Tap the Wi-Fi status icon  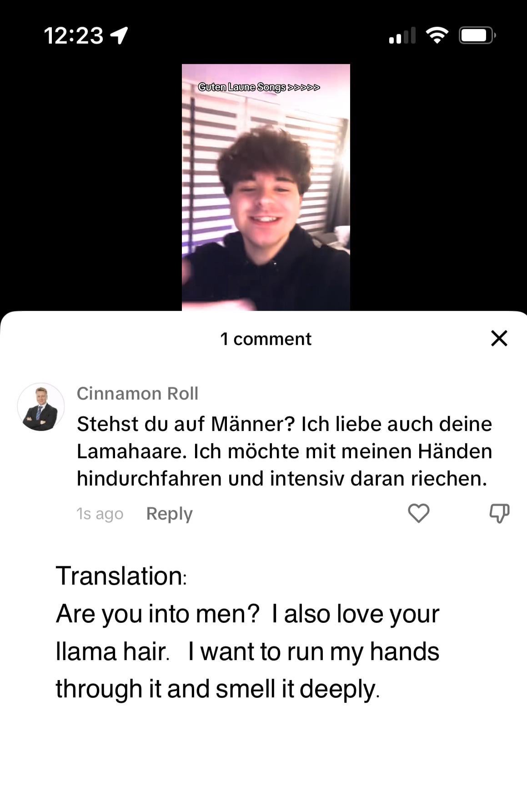437,35
